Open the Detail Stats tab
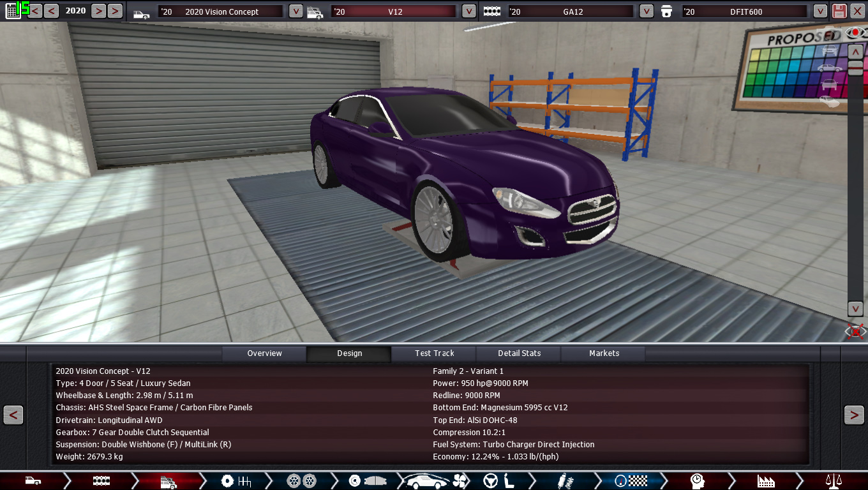The height and width of the screenshot is (490, 868). point(519,353)
